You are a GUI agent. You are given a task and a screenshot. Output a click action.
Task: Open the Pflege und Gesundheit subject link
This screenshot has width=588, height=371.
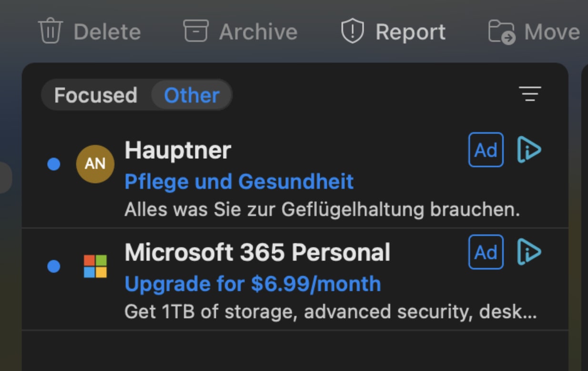point(239,182)
